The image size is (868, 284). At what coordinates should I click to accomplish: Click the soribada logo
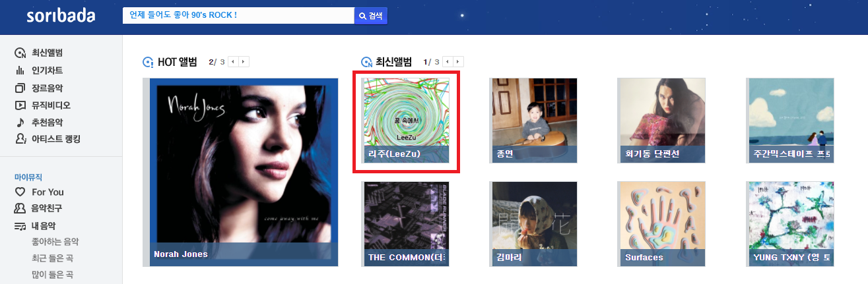(59, 16)
